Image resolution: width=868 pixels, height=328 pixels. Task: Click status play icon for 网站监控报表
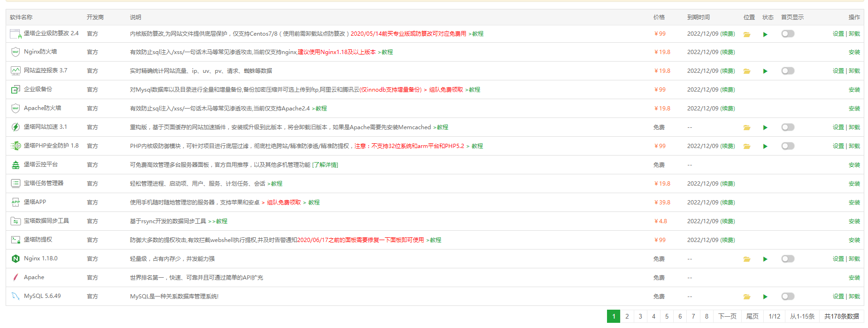click(x=765, y=71)
